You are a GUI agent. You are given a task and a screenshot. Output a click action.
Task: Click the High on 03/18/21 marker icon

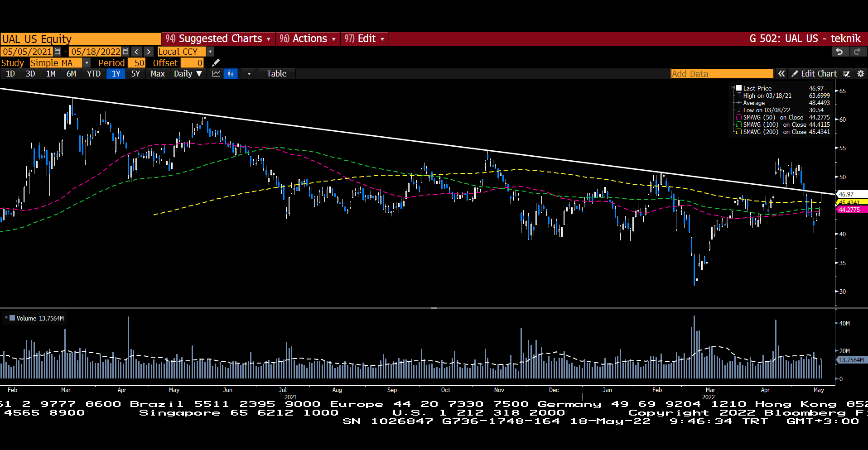(739, 96)
